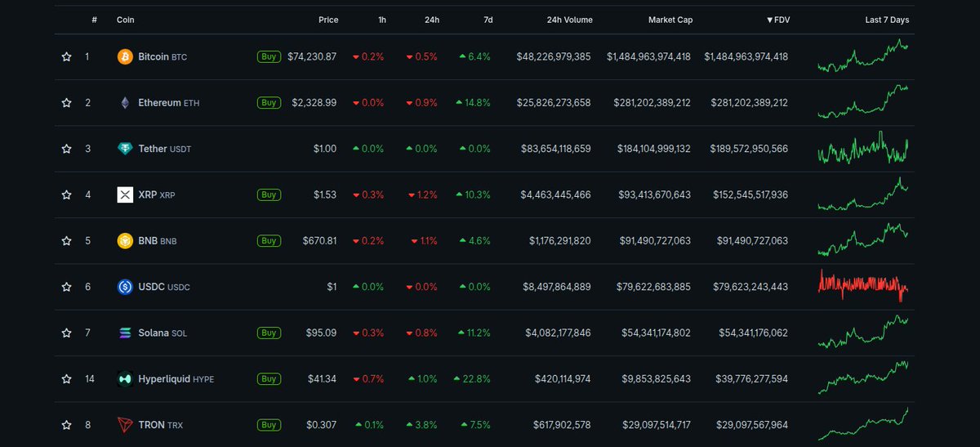Click the TRON red logo icon
Screen dimensions: 980x447
click(125, 425)
